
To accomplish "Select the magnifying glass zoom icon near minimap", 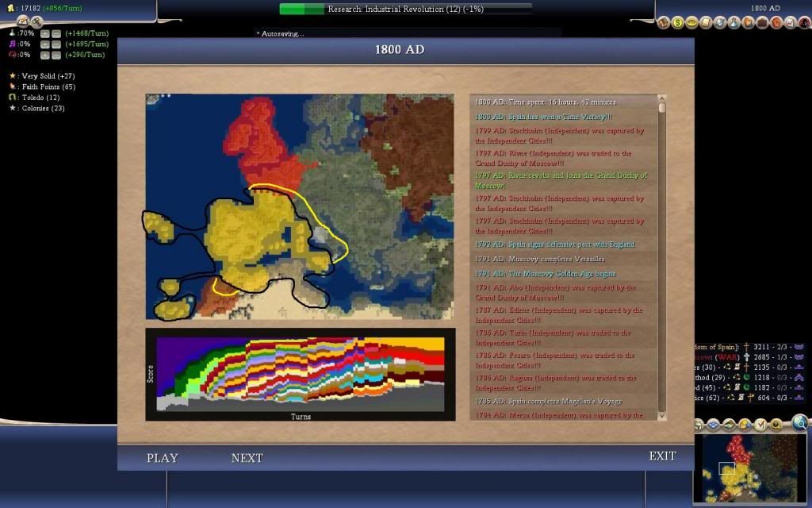I will (x=802, y=423).
